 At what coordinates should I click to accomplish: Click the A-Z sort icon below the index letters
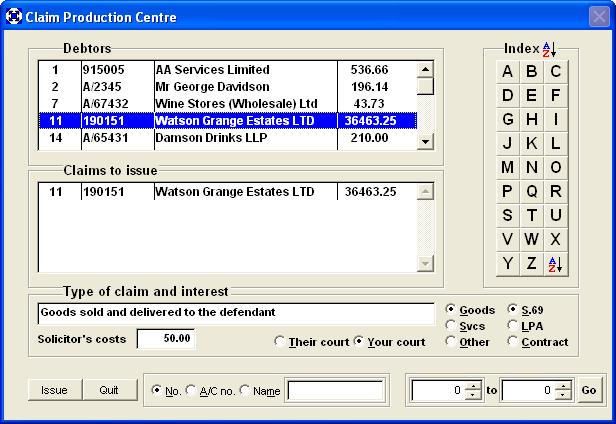tap(556, 264)
